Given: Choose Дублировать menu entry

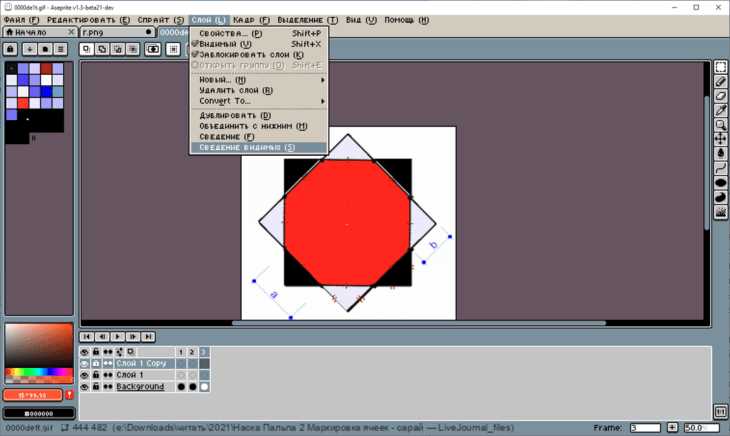Looking at the screenshot, I should [258, 115].
